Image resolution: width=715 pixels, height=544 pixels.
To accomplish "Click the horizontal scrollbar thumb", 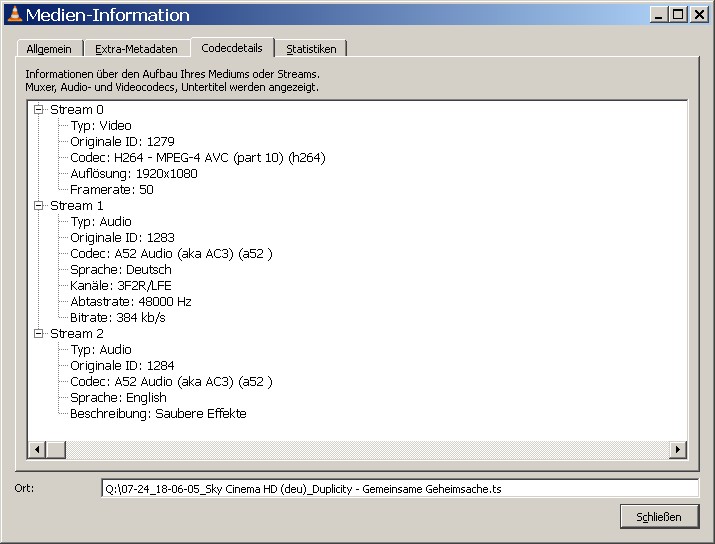I will point(56,450).
